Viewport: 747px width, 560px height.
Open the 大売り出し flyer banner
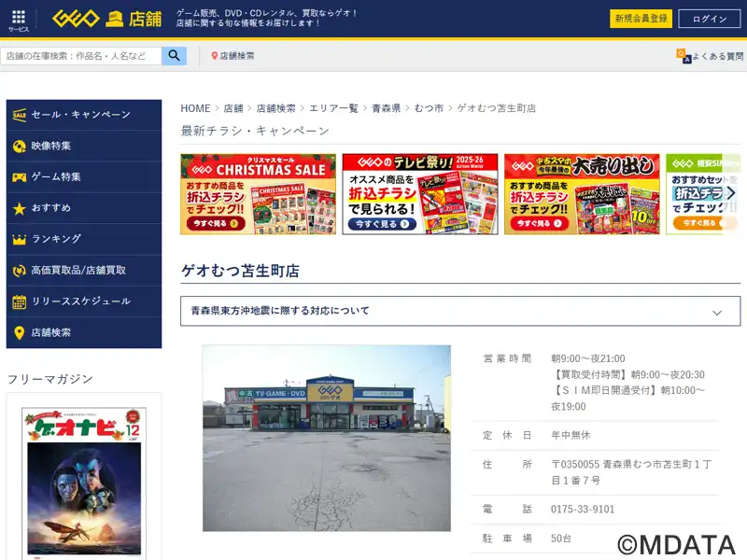click(582, 194)
